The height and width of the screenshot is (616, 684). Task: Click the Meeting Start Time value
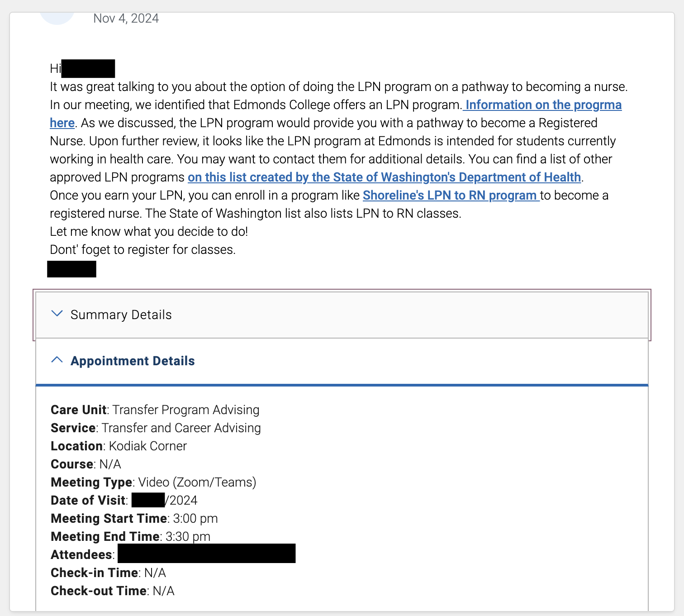coord(193,518)
